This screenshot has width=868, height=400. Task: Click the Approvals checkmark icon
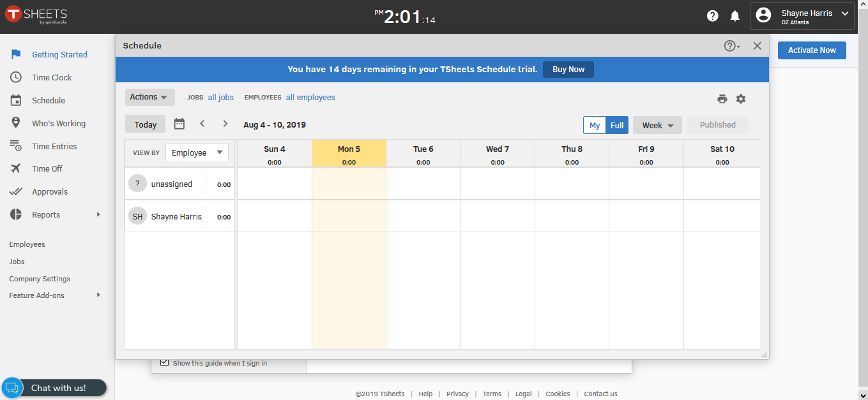coord(16,191)
